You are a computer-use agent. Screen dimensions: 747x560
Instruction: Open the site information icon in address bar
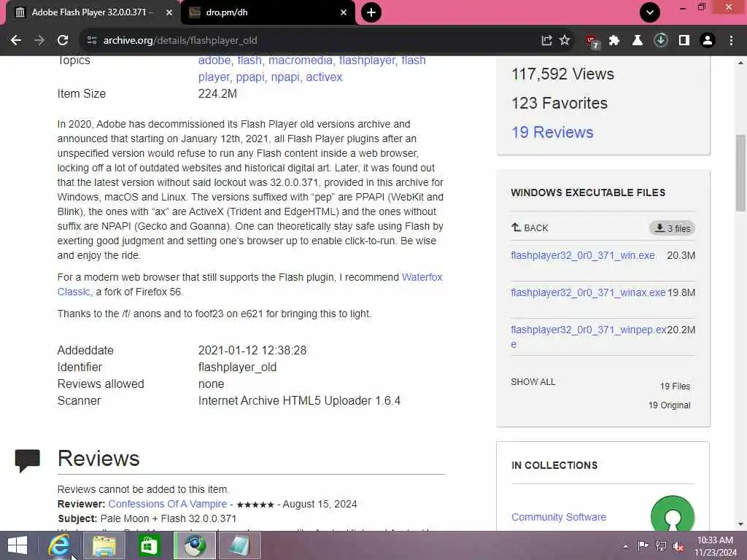coord(92,41)
